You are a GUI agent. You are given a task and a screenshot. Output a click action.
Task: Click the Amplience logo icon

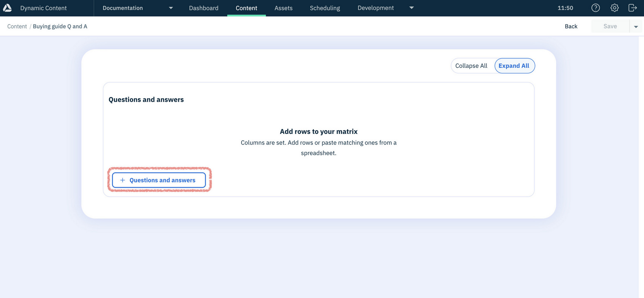8,8
